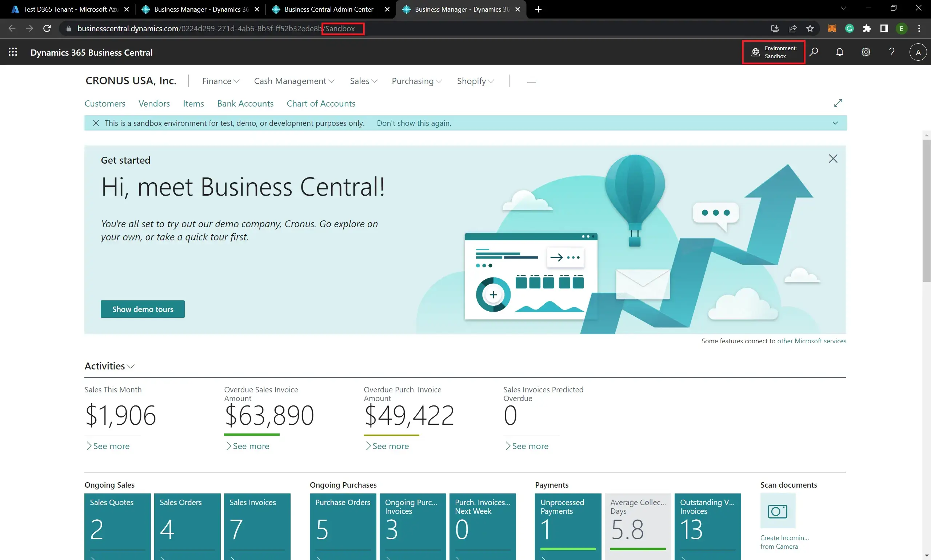Reload the page with refresh icon
Image resolution: width=931 pixels, height=560 pixels.
coord(47,28)
